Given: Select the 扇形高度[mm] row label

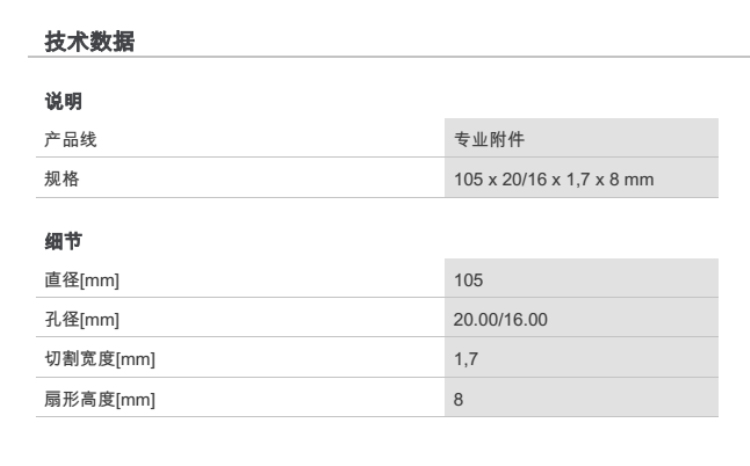Looking at the screenshot, I should tap(98, 400).
